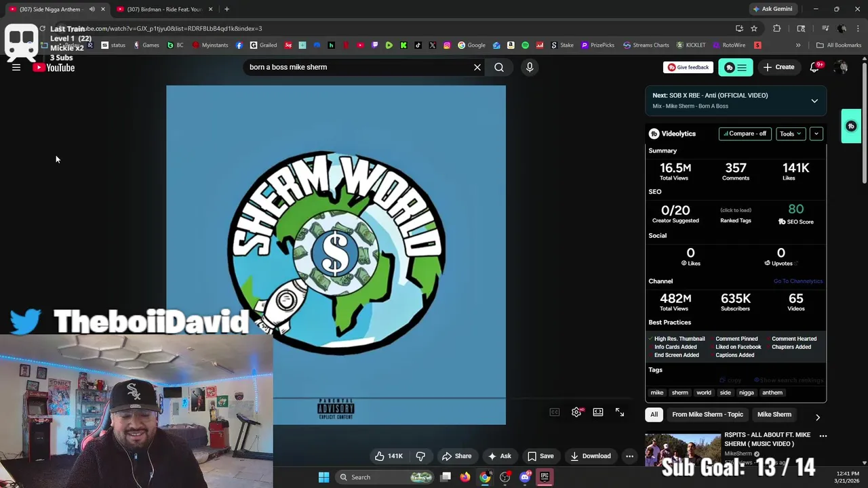The height and width of the screenshot is (488, 868).
Task: Open player settings gear menu
Action: click(x=576, y=412)
